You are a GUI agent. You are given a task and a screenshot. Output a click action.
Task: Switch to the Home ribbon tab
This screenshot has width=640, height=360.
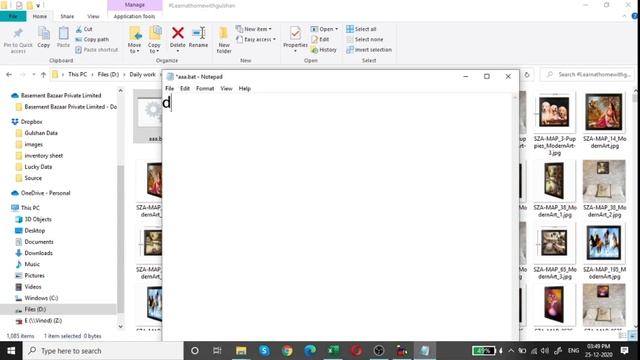tap(40, 16)
